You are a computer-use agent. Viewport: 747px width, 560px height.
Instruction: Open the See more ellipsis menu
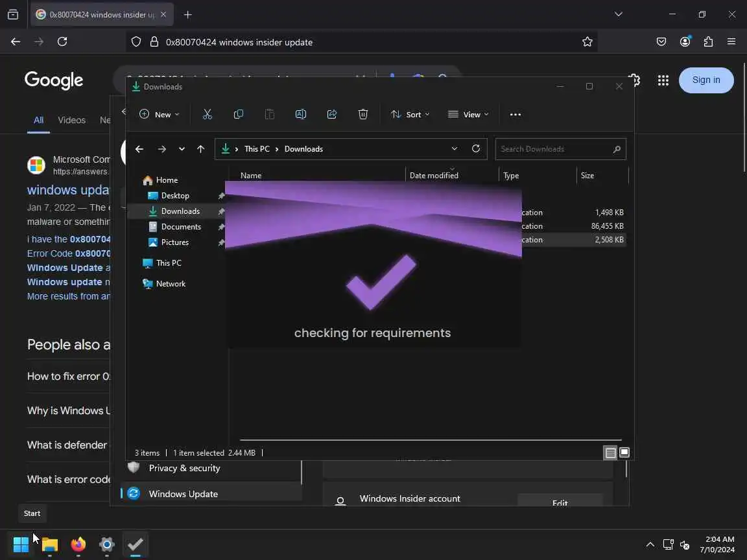click(x=516, y=114)
